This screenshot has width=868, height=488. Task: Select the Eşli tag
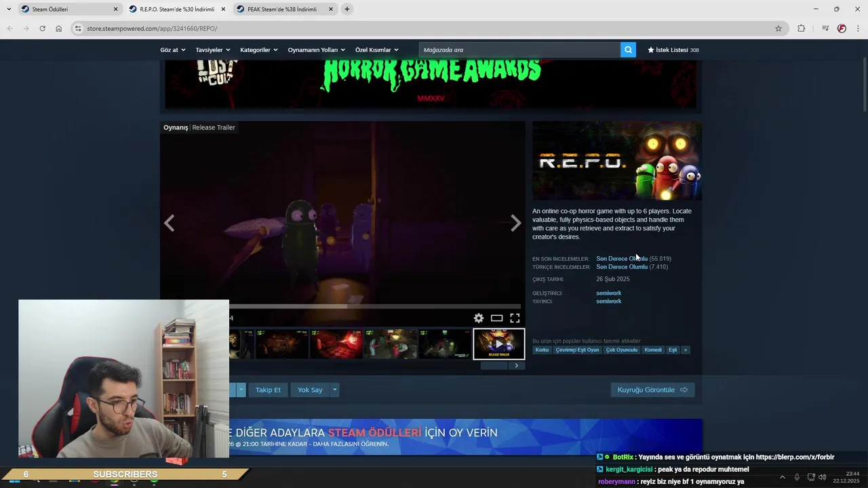tap(673, 350)
